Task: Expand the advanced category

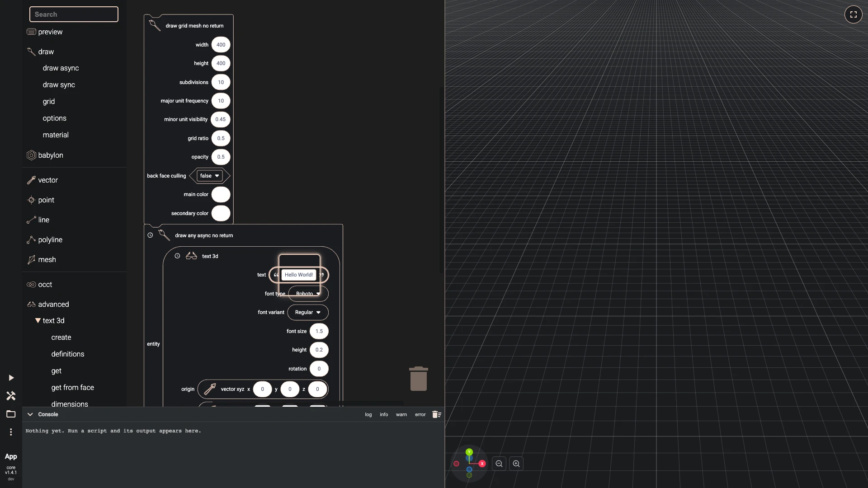Action: click(53, 304)
